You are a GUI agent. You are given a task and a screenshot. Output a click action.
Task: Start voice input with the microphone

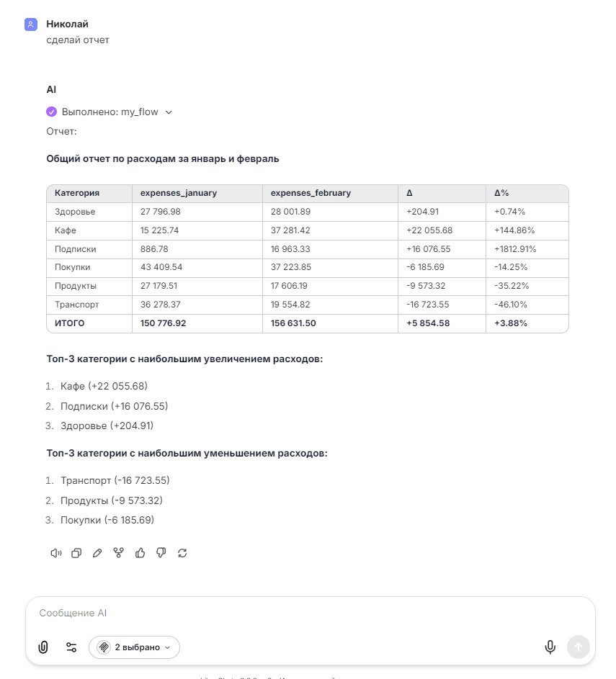tap(550, 647)
